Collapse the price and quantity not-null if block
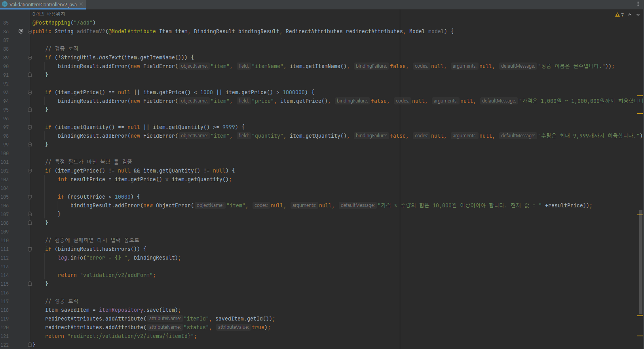The width and height of the screenshot is (644, 349). click(x=30, y=171)
